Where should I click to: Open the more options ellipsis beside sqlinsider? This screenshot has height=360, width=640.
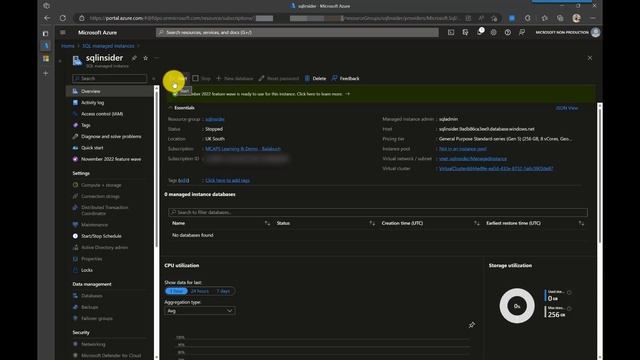pyautogui.click(x=157, y=58)
